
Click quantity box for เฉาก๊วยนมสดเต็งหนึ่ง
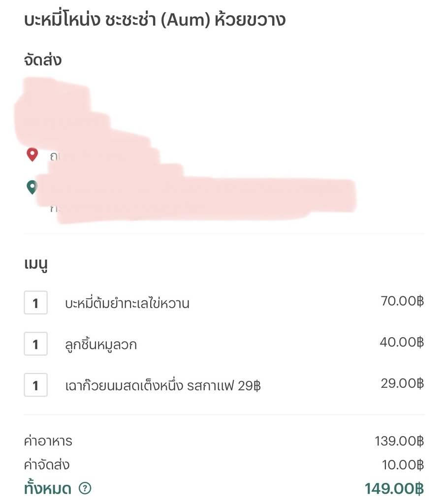tap(35, 384)
